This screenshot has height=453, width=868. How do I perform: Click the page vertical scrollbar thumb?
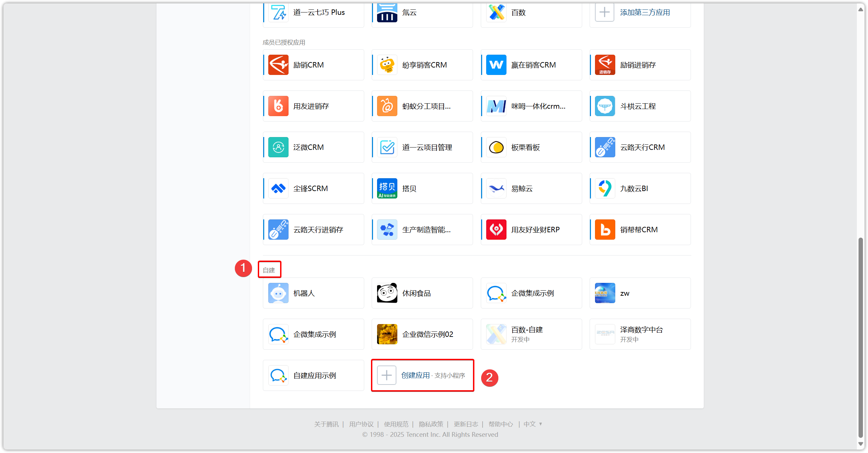point(861,338)
